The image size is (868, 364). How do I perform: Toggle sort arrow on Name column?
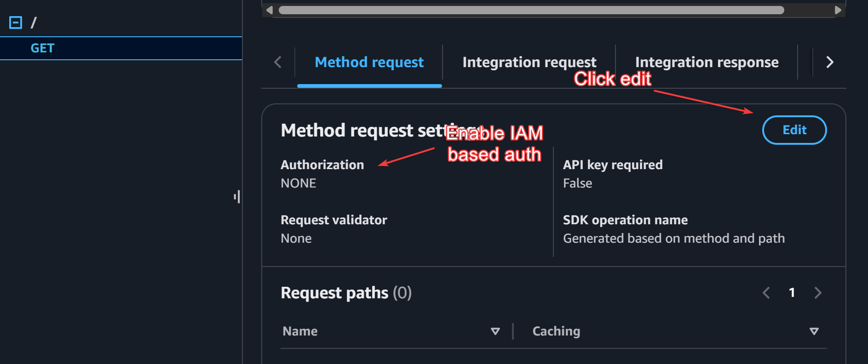(x=495, y=331)
